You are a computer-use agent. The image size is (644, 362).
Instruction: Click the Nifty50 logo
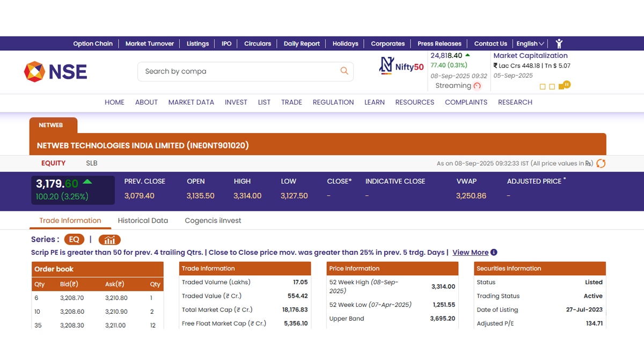click(401, 66)
